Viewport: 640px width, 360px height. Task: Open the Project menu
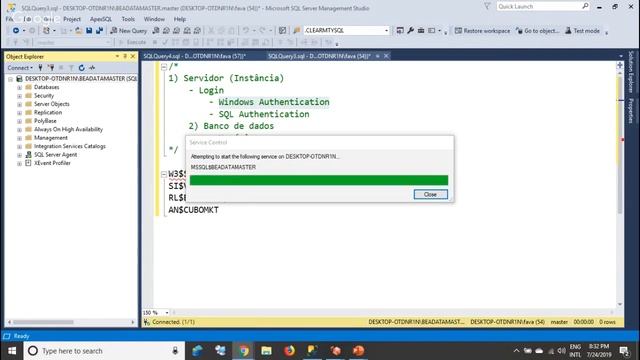tap(72, 19)
